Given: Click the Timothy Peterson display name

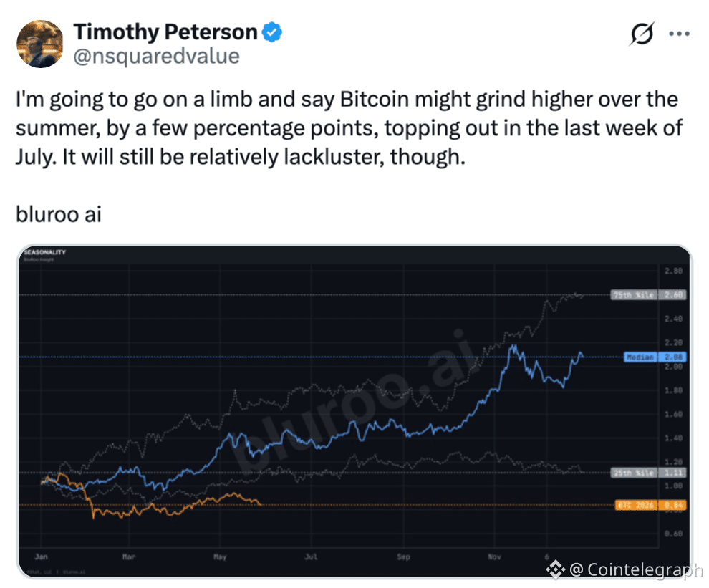Looking at the screenshot, I should 165,32.
